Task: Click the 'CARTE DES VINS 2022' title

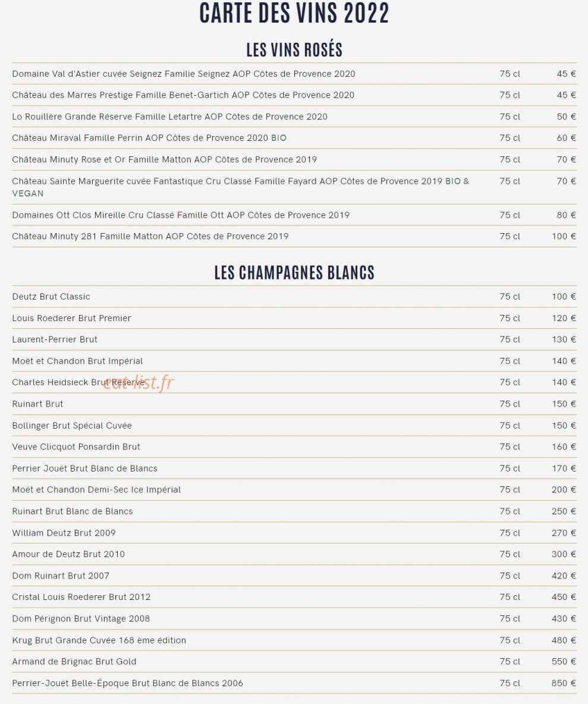Action: (x=294, y=12)
